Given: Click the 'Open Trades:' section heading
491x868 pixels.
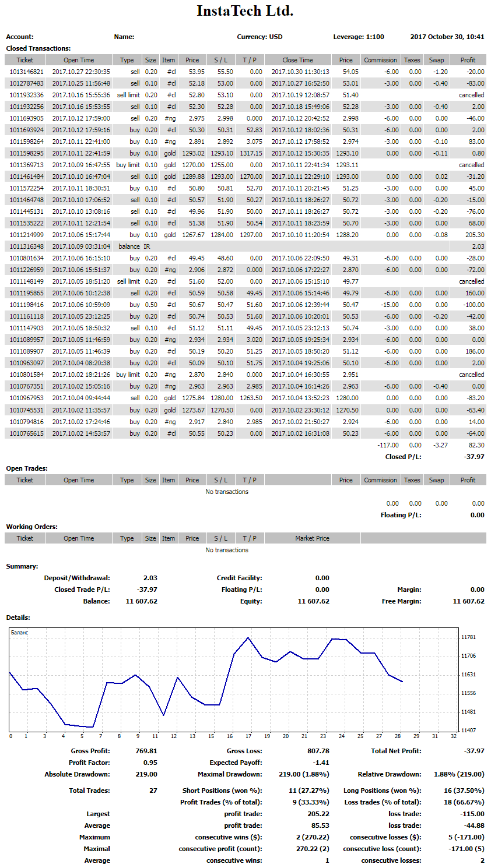Looking at the screenshot, I should click(27, 468).
